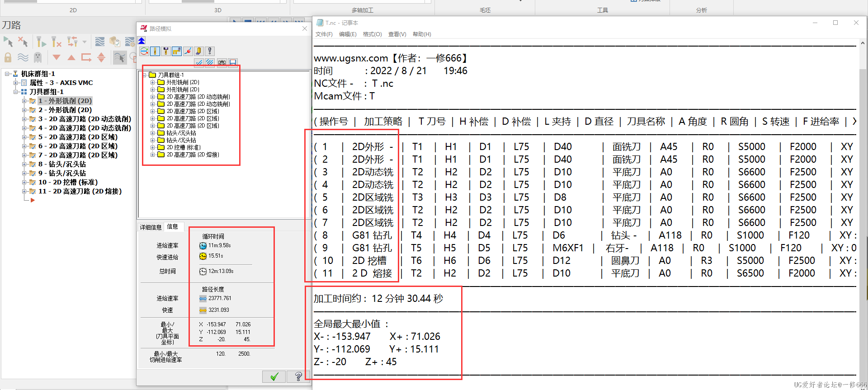Select first 外形铣削 (2D) folder in 路径模拟
This screenshot has width=868, height=390.
point(183,82)
